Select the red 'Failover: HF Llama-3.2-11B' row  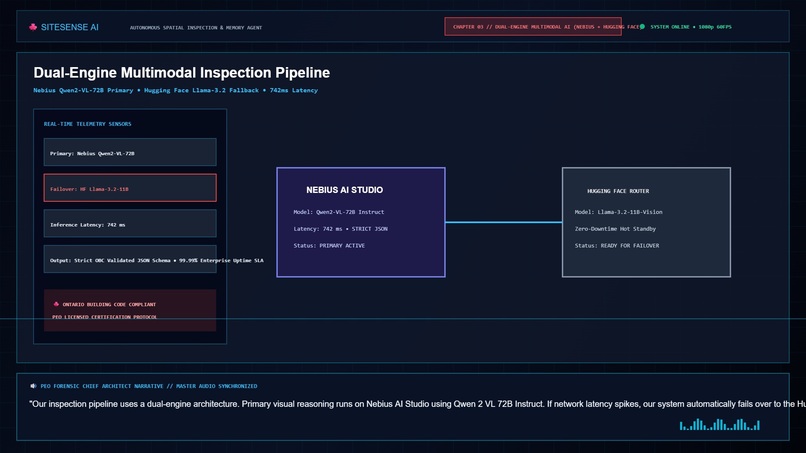point(130,188)
